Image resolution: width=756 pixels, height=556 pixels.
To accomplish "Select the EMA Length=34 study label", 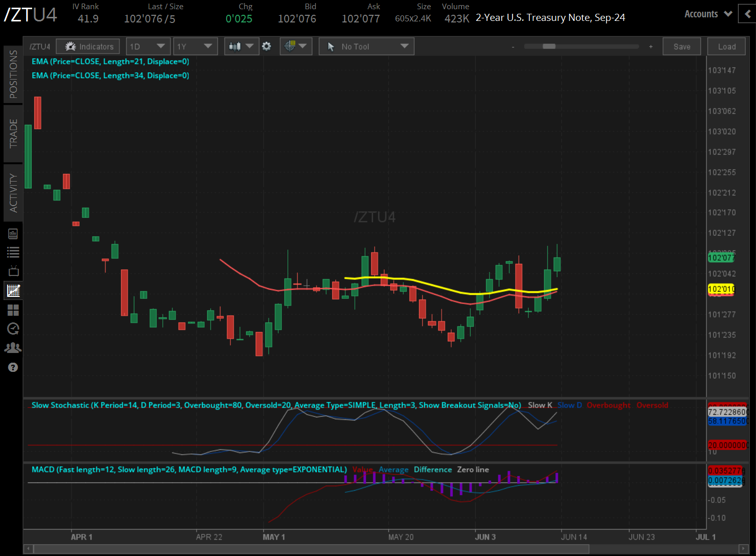I will coord(110,75).
